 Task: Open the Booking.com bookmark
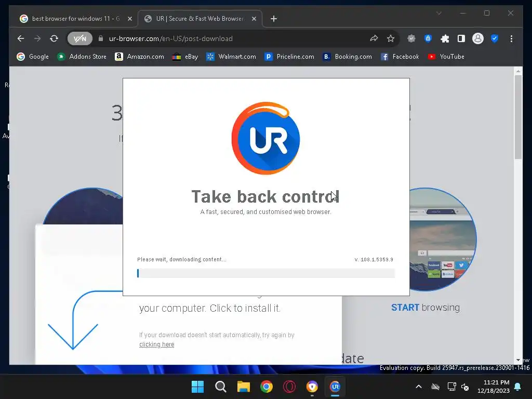pyautogui.click(x=348, y=57)
